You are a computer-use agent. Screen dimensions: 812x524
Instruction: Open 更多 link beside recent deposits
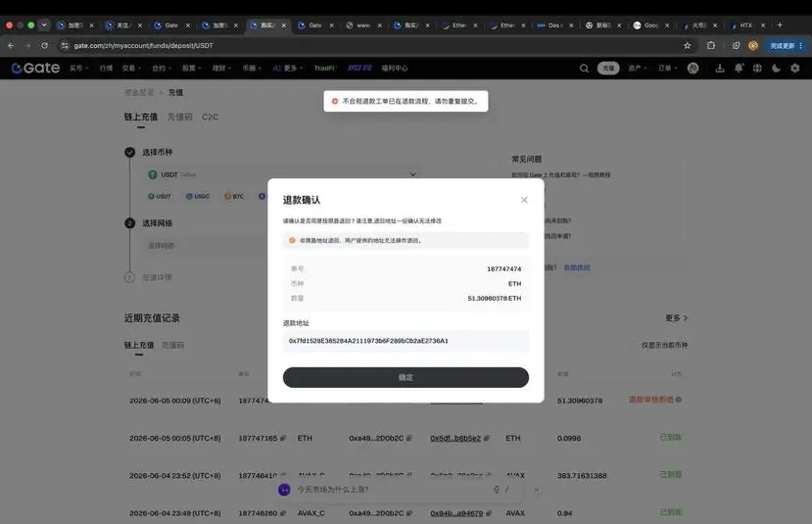[x=676, y=318]
